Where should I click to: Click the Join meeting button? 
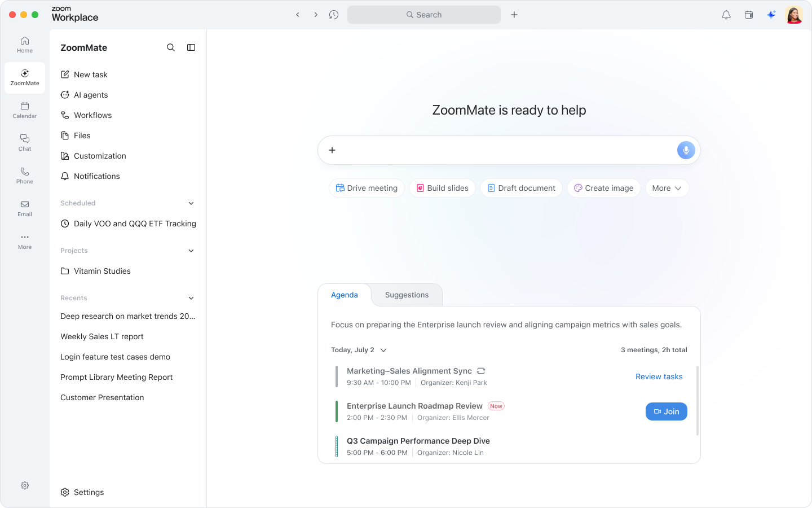click(667, 411)
